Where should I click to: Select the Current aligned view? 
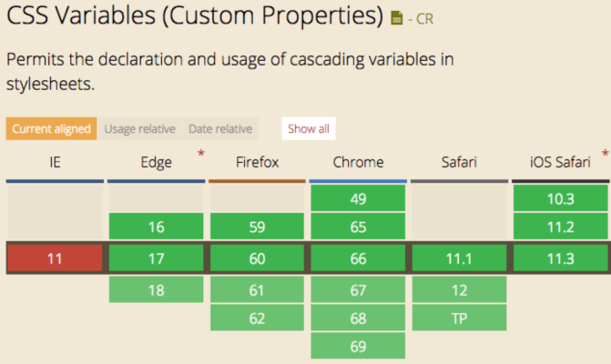click(x=51, y=128)
